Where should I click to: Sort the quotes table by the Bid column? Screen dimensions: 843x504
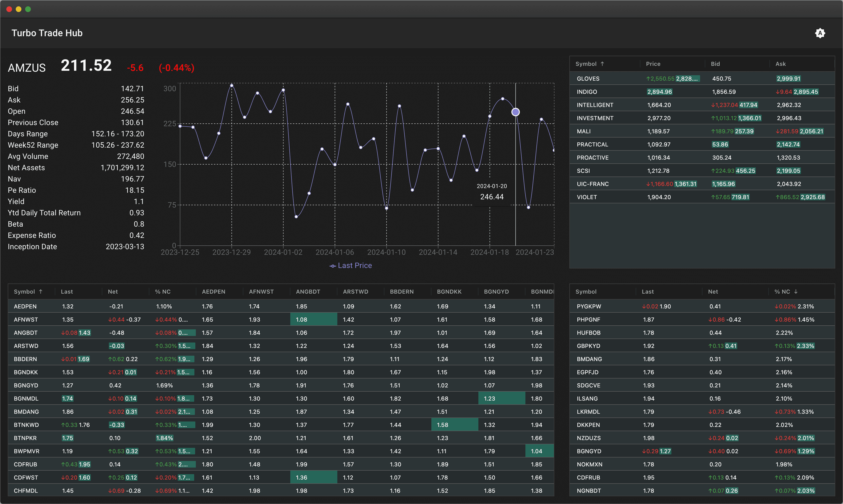715,63
